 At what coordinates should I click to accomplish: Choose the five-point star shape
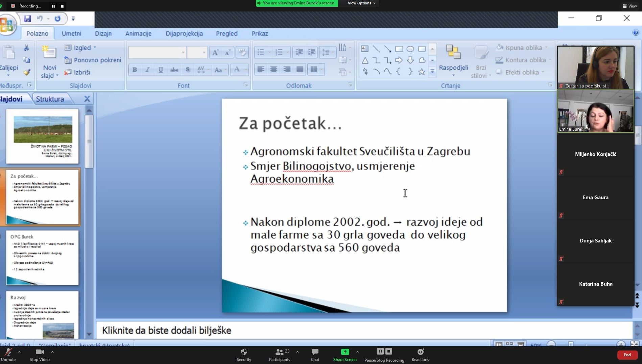point(421,72)
